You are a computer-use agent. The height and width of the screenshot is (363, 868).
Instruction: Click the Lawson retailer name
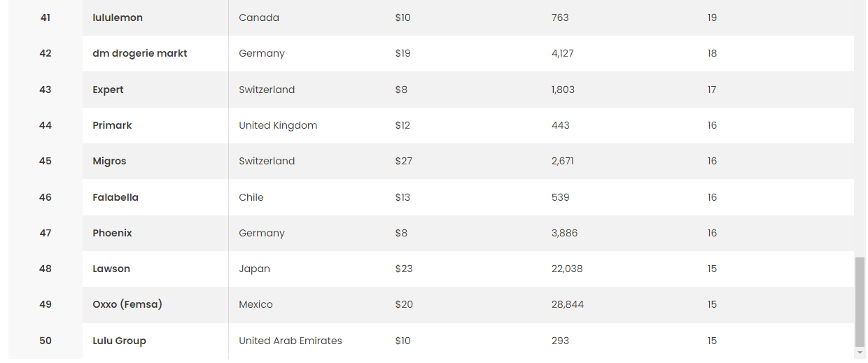[x=111, y=269]
